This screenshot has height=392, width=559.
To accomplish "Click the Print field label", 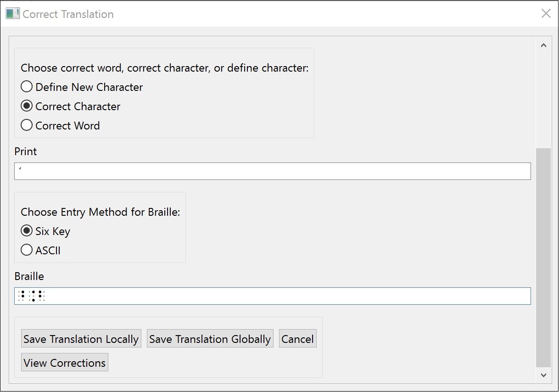I will [x=26, y=151].
